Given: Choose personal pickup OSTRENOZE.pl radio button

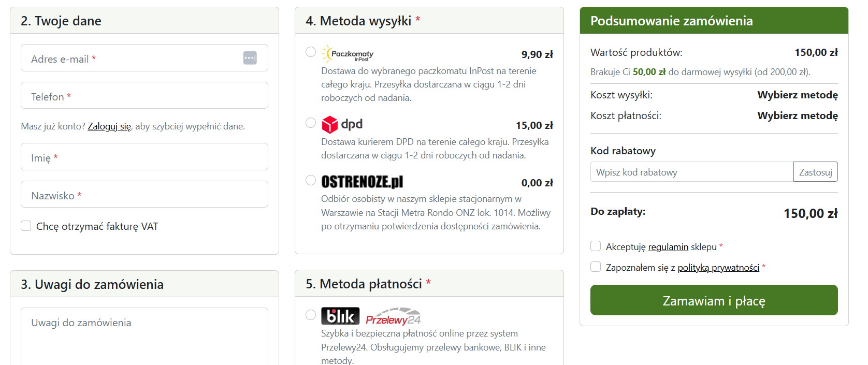Looking at the screenshot, I should 311,180.
